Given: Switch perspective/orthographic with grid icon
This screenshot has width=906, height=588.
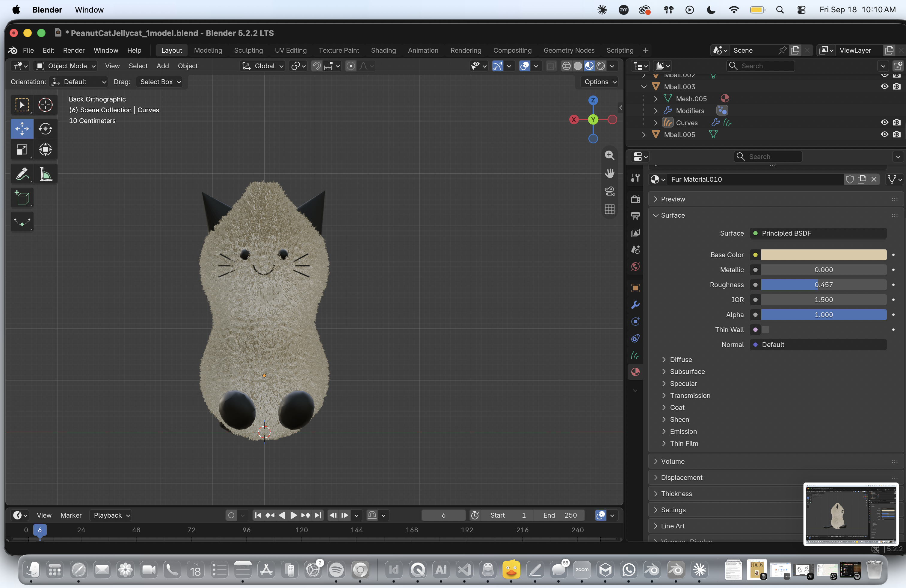Looking at the screenshot, I should tap(609, 209).
